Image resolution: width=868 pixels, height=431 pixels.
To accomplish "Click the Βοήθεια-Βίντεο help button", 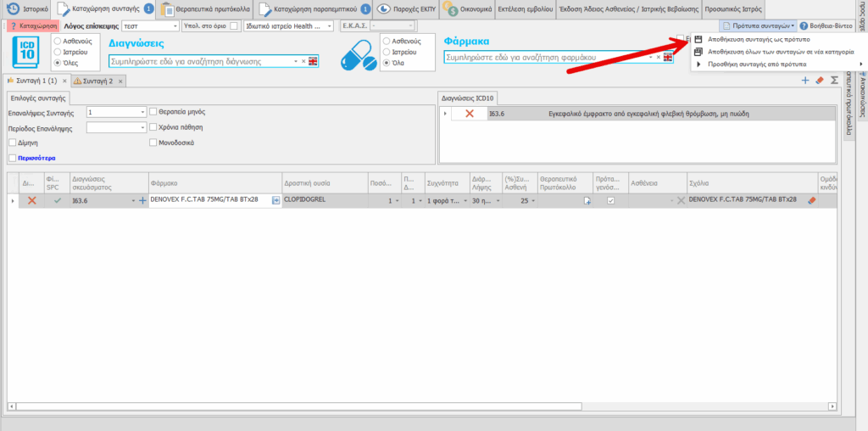I will pos(831,26).
